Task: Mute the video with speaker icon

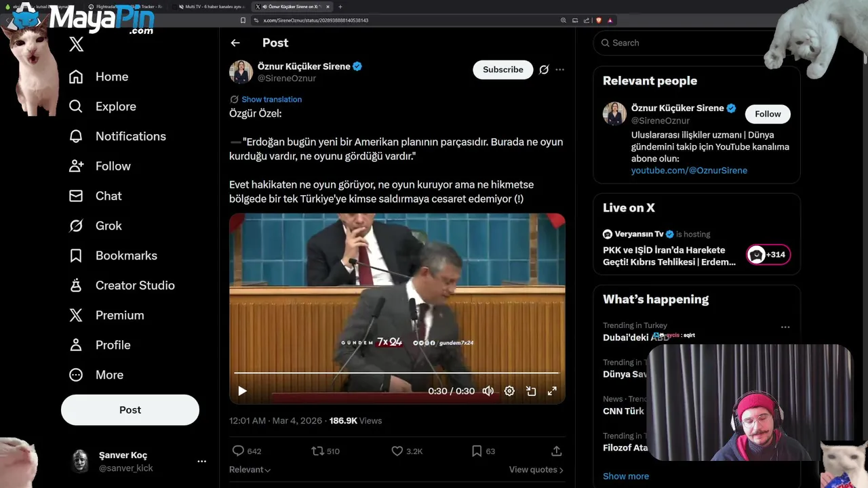Action: (488, 391)
